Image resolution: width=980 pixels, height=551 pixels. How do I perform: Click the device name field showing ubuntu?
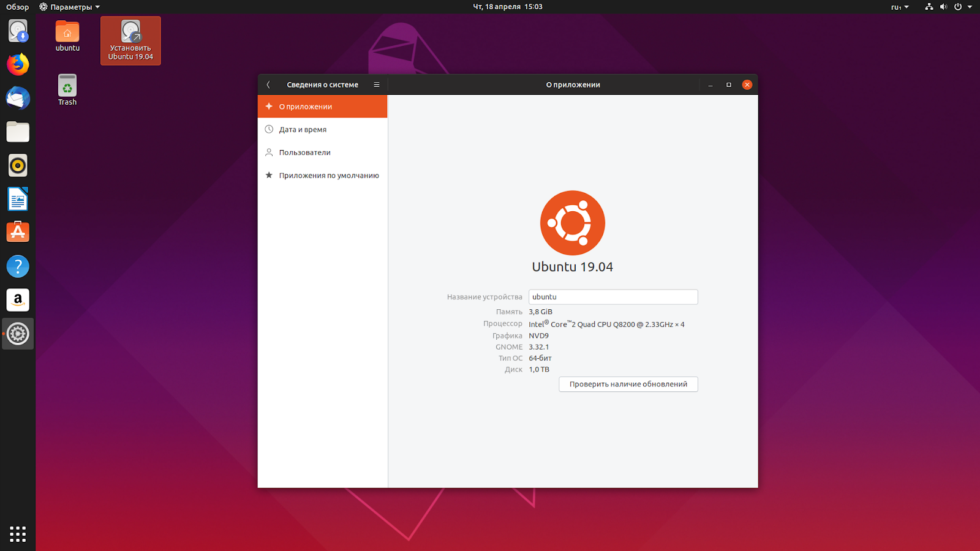612,296
